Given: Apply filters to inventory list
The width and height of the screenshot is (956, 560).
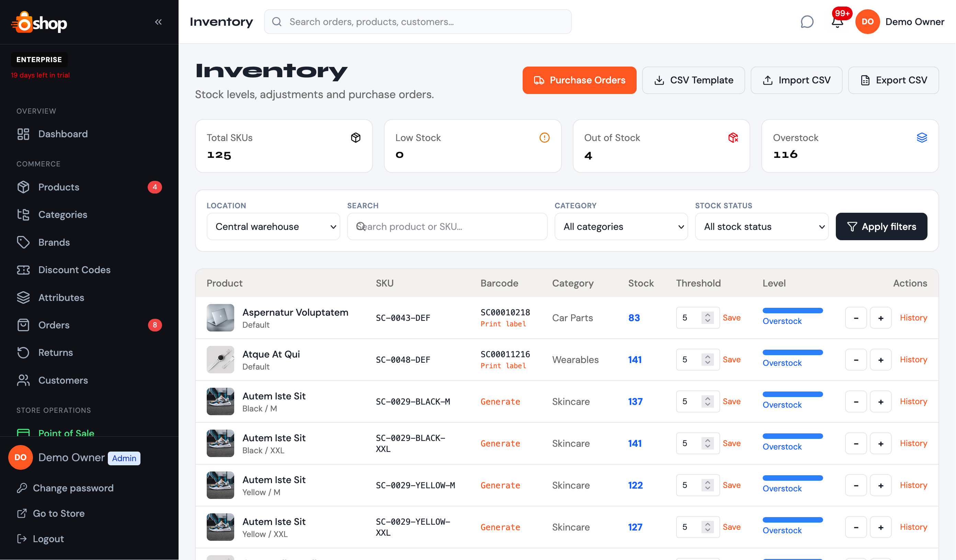Looking at the screenshot, I should (881, 226).
